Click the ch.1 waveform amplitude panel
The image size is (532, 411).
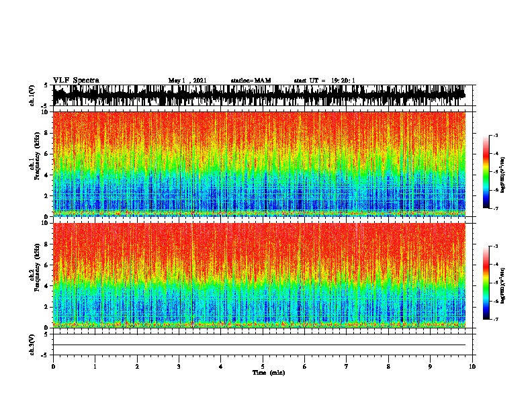259,95
